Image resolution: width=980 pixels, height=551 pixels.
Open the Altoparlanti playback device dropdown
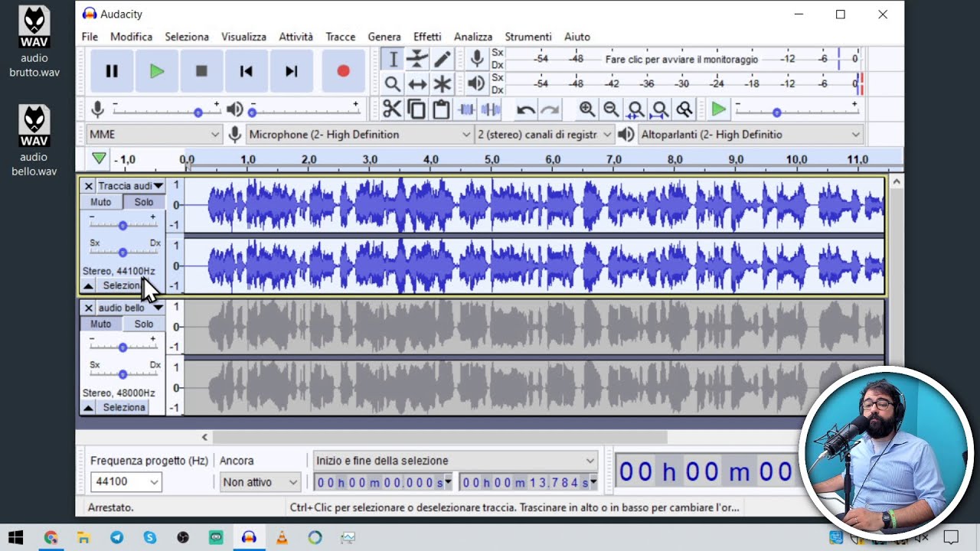coord(750,135)
